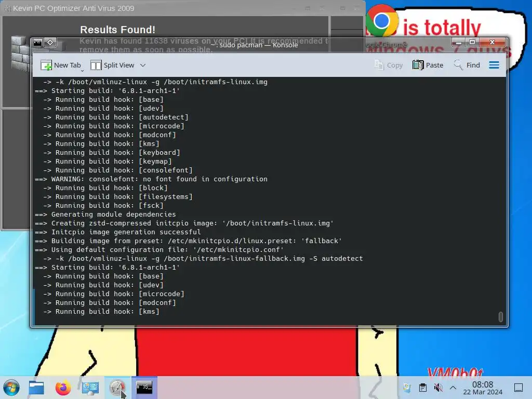Click the Creating zstd-compressed initcpio line
Image resolution: width=532 pixels, height=399 pixels.
[x=184, y=223]
